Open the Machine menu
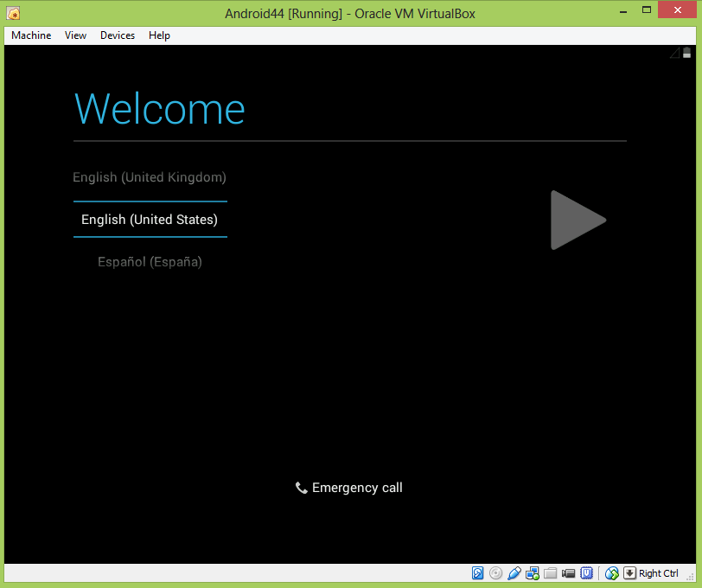 [31, 35]
